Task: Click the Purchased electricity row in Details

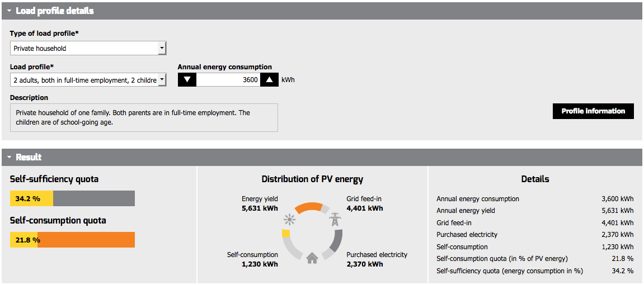Action: tap(535, 235)
